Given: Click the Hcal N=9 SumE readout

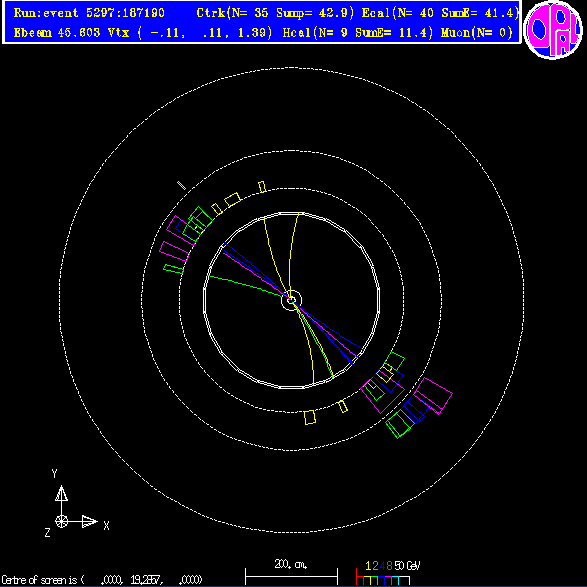Looking at the screenshot, I should (358, 33).
